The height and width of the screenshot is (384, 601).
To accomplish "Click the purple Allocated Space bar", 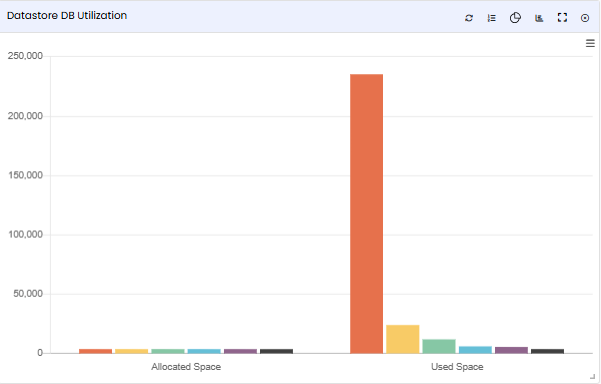I will (240, 351).
